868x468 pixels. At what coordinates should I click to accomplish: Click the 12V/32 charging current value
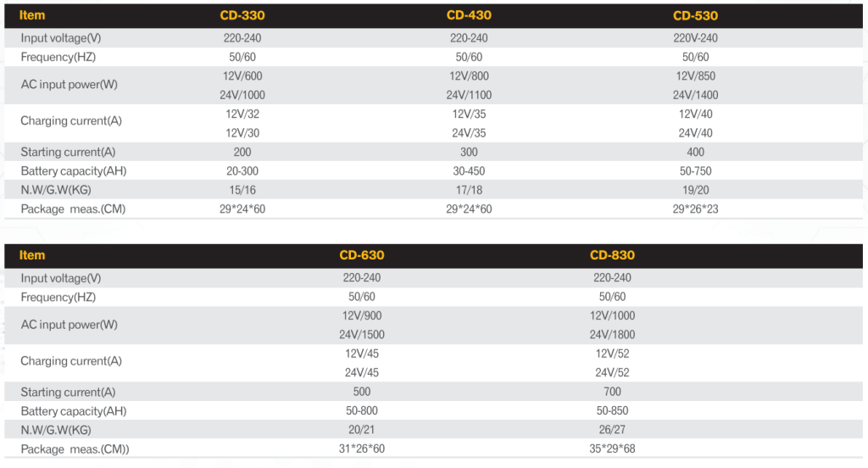(242, 114)
